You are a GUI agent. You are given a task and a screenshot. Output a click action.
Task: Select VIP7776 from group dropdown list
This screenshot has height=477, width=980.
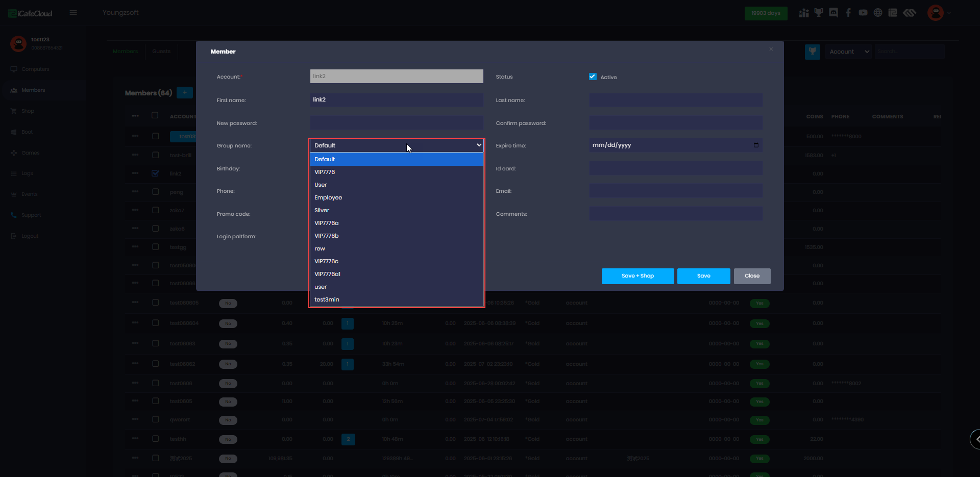[x=325, y=172]
